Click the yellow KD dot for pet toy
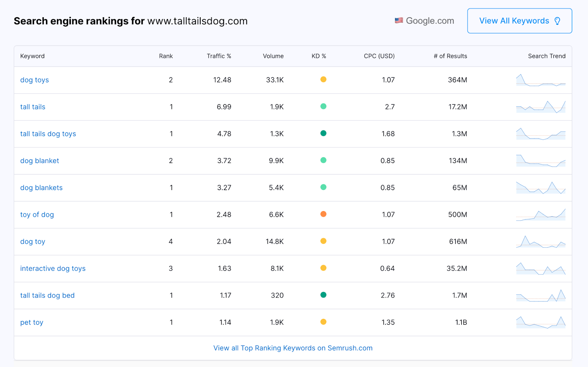 323,322
